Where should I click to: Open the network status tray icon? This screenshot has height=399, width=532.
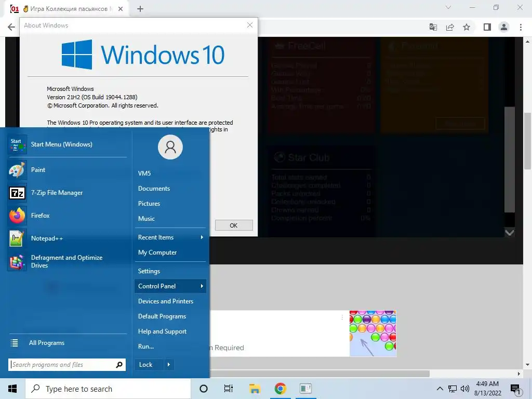453,389
